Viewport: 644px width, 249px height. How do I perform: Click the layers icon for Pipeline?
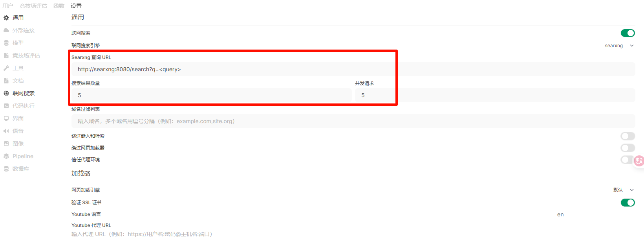(6, 156)
